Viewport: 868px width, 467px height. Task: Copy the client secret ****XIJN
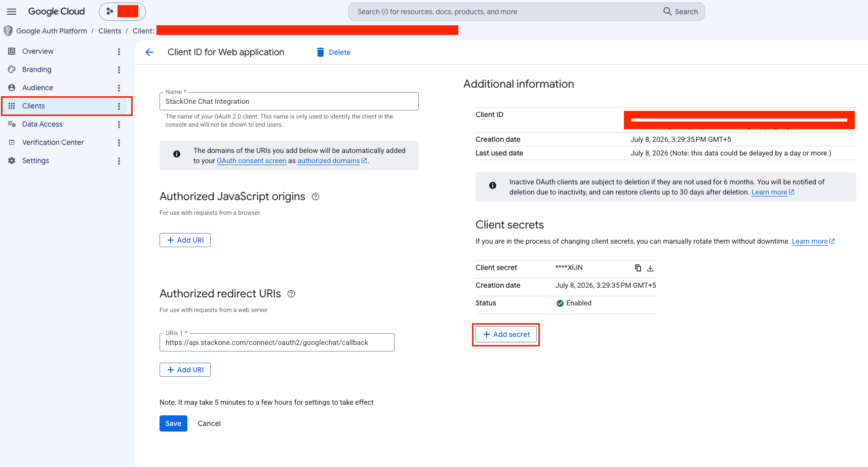(638, 268)
